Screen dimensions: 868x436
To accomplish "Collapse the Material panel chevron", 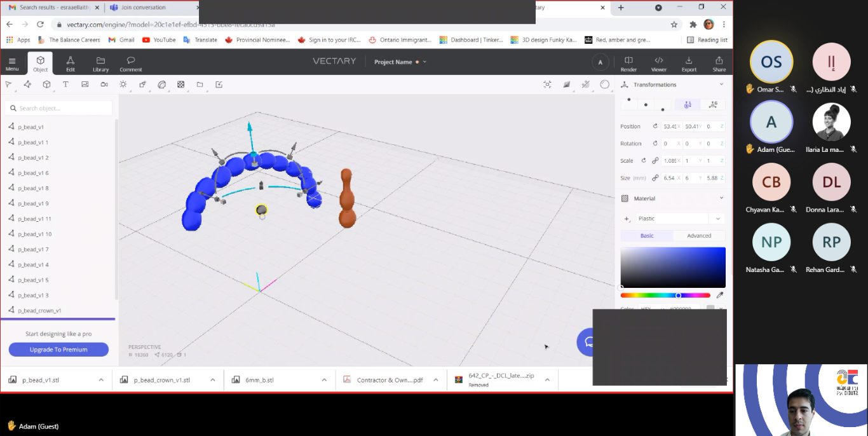I will coord(721,198).
